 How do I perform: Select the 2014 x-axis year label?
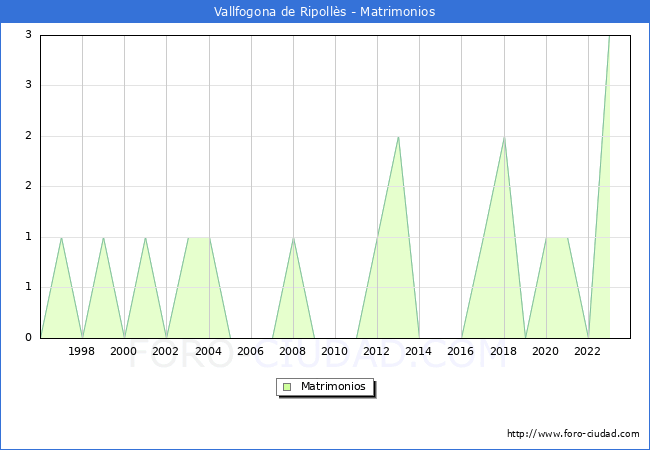tap(419, 351)
